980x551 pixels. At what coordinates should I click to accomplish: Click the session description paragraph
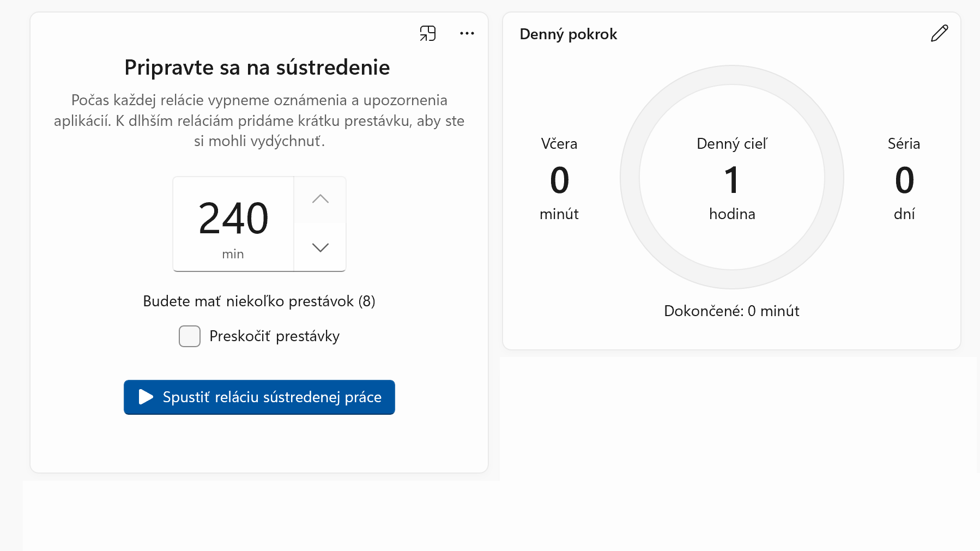tap(259, 120)
